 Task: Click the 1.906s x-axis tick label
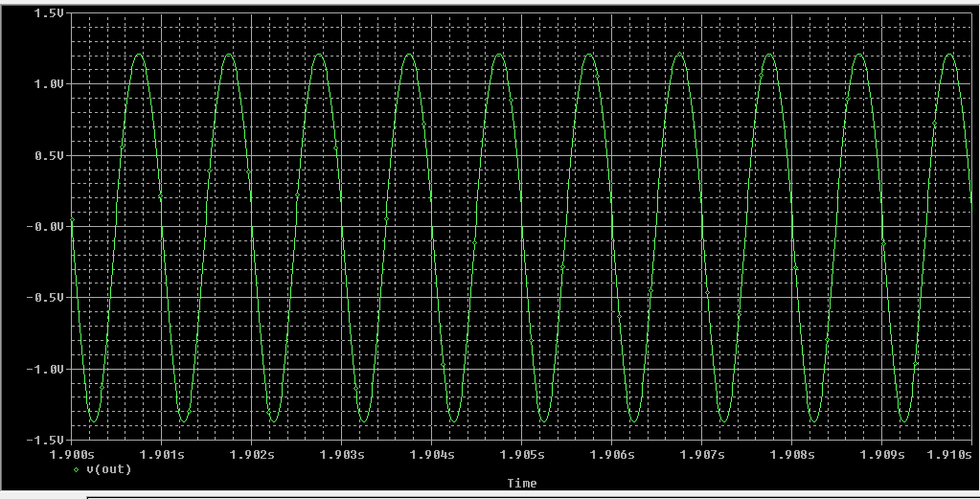point(612,454)
